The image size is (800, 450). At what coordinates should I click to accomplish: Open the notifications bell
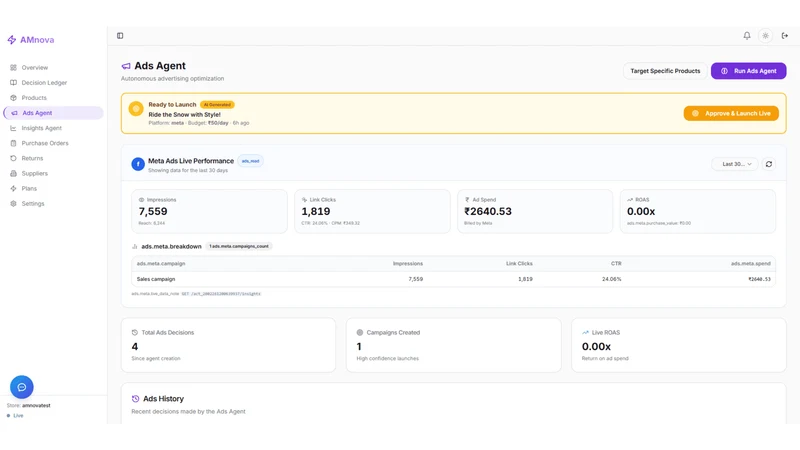[746, 36]
